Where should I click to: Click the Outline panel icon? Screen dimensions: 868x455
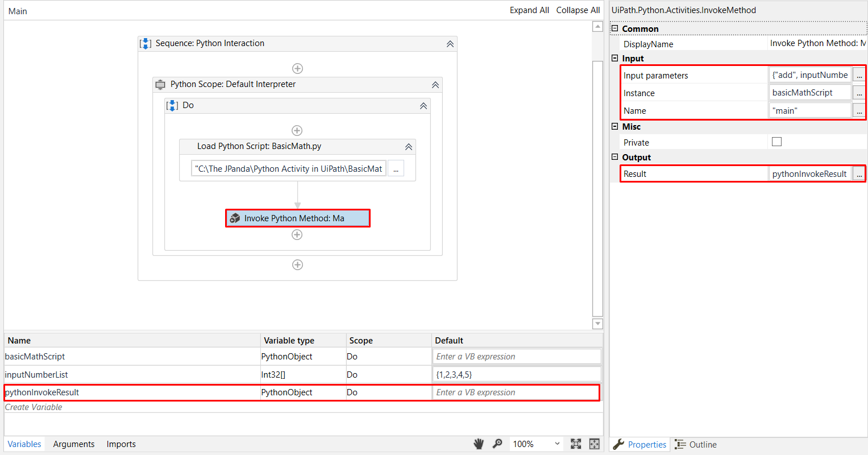pos(679,444)
